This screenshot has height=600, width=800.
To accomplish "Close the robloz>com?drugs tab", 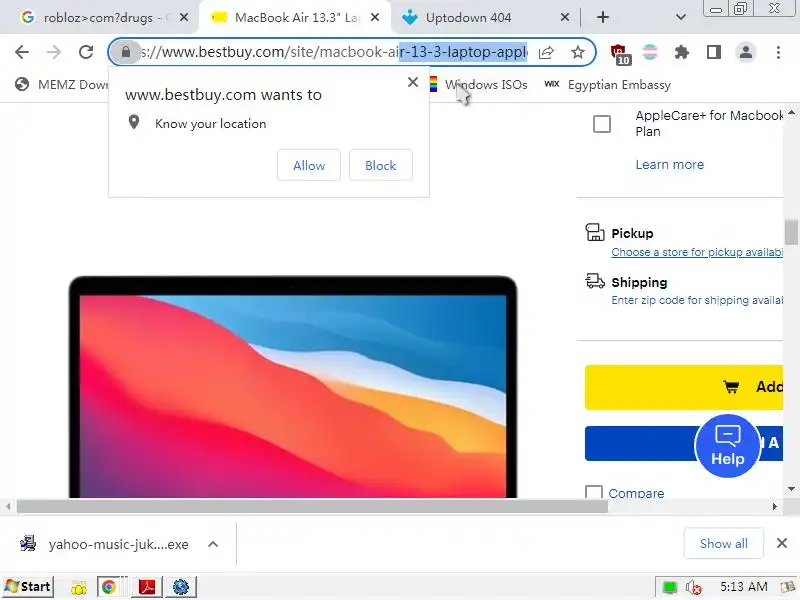I will click(184, 17).
